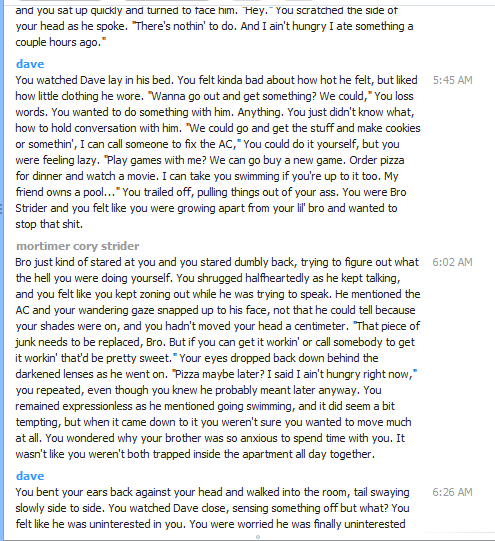Click message line starting 'You watched Dave lay'
This screenshot has width=495, height=541.
216,80
